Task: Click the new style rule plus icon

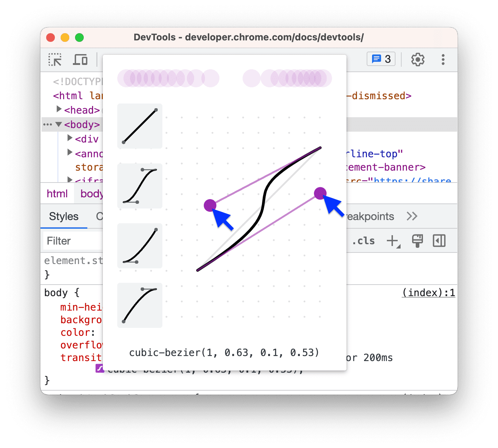Action: (393, 241)
